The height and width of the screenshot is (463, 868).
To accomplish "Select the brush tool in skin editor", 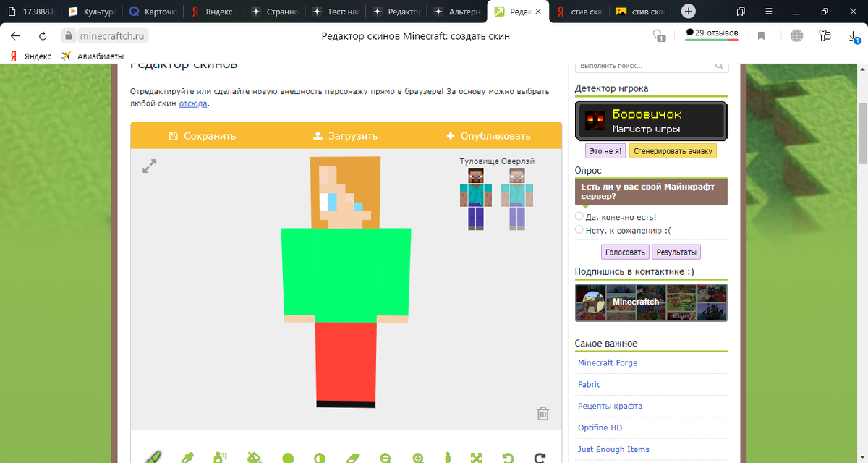I will [x=153, y=457].
